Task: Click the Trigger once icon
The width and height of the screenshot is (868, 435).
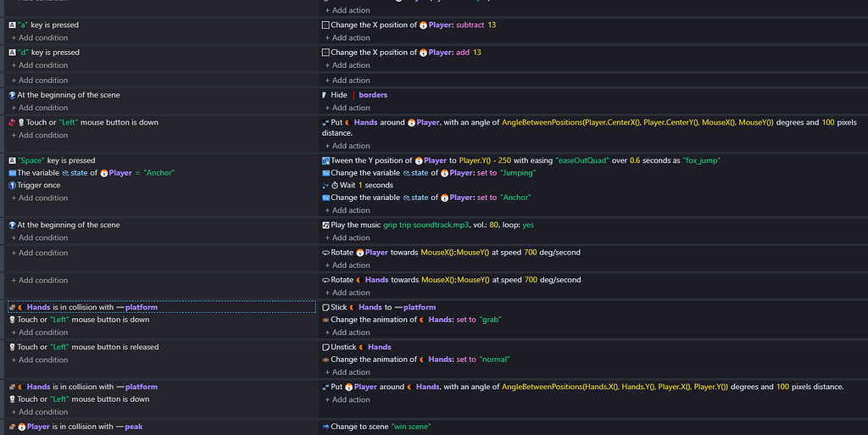Action: [x=12, y=186]
